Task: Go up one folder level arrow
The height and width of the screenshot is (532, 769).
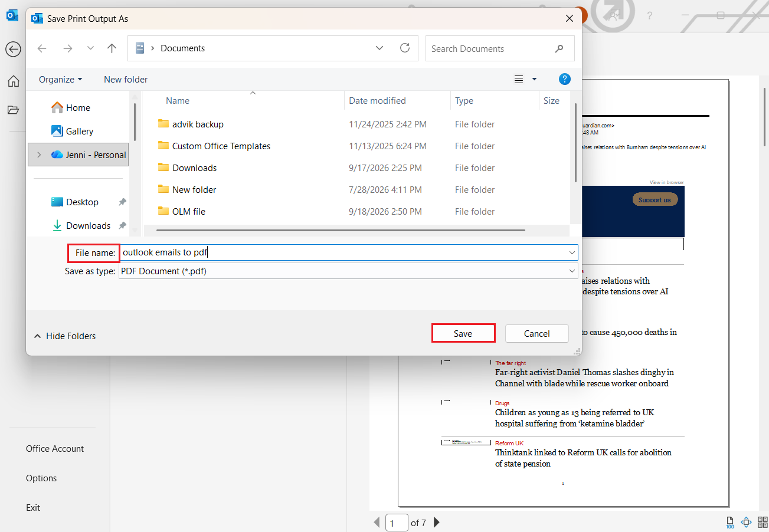Action: pos(112,48)
